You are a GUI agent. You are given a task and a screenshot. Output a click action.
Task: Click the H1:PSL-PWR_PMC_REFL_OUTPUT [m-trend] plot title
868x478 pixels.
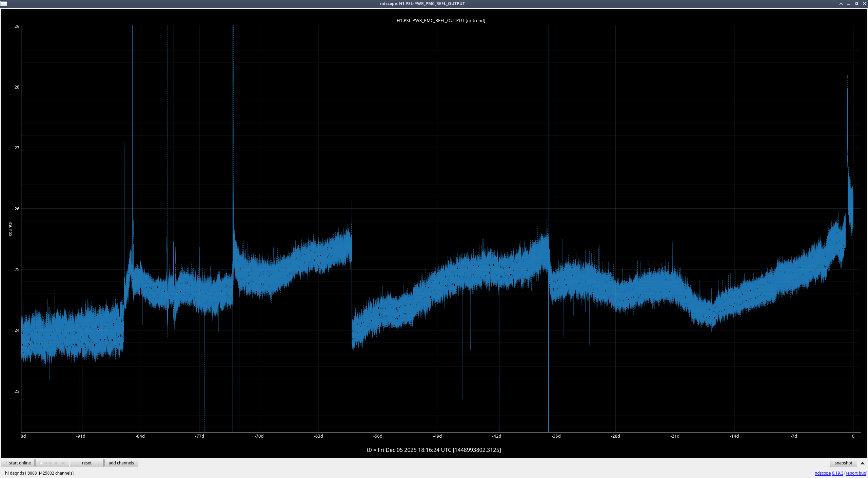click(x=440, y=20)
